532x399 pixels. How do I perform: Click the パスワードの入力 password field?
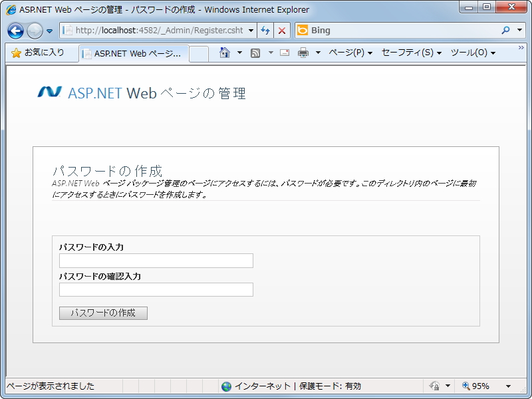[156, 261]
